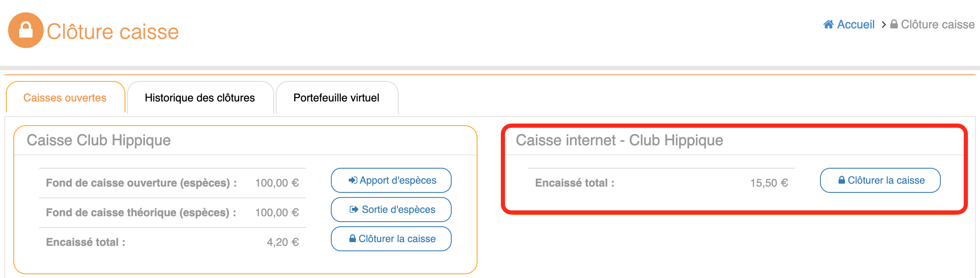Click the Sortie d'espèces exit icon
This screenshot has width=980, height=278.
point(354,210)
